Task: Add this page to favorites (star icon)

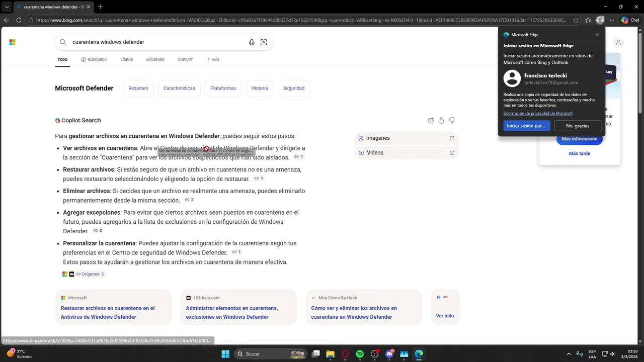Action: point(576,20)
